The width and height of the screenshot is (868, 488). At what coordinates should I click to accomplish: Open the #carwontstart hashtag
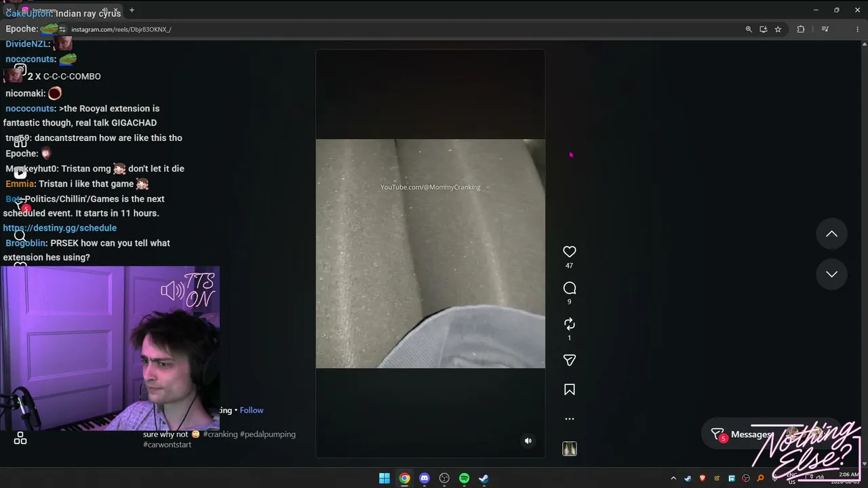tap(167, 445)
